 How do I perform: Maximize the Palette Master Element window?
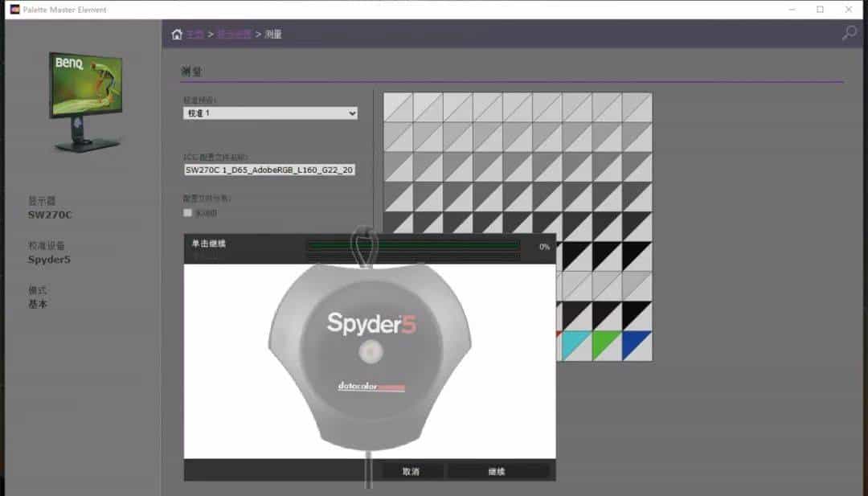(x=820, y=9)
